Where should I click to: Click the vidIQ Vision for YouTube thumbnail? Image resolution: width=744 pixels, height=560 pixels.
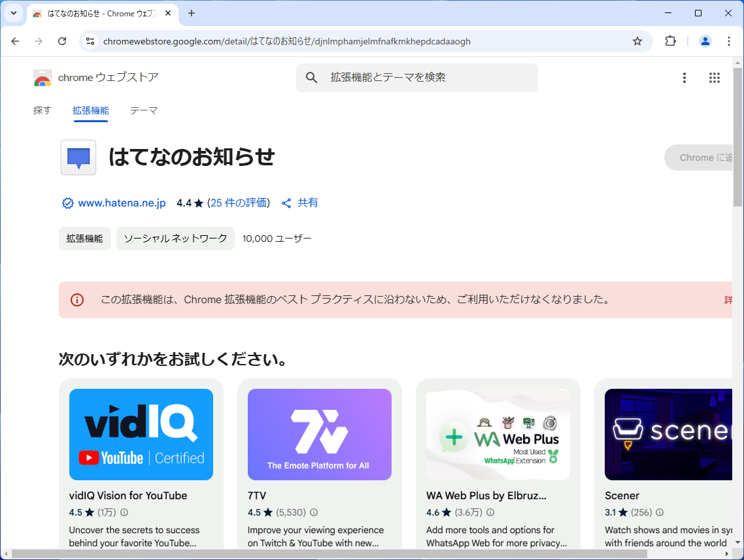[141, 435]
